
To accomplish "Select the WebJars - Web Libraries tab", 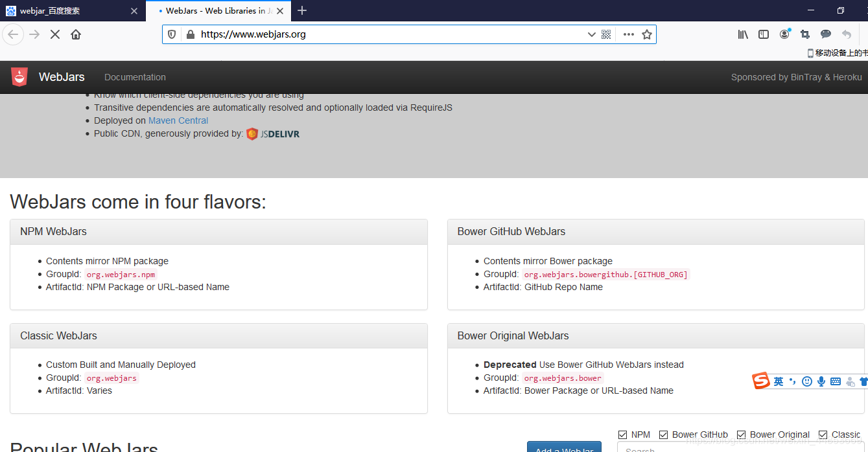I will click(x=218, y=11).
